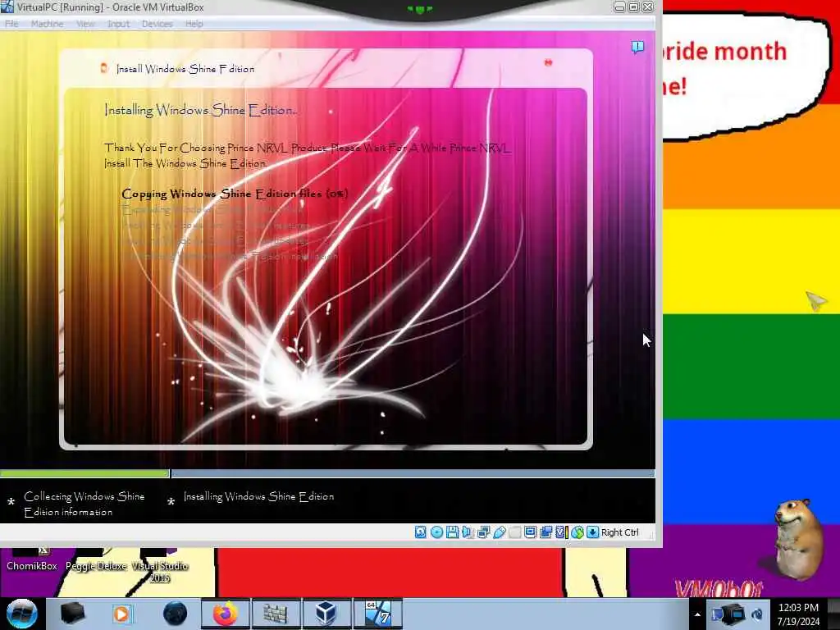Click the installer title bar icon

[x=104, y=67]
